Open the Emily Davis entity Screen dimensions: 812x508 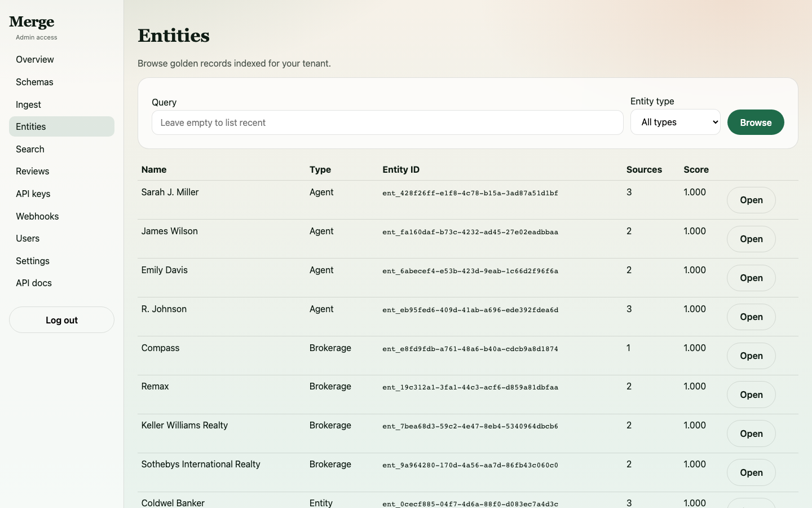click(x=751, y=278)
